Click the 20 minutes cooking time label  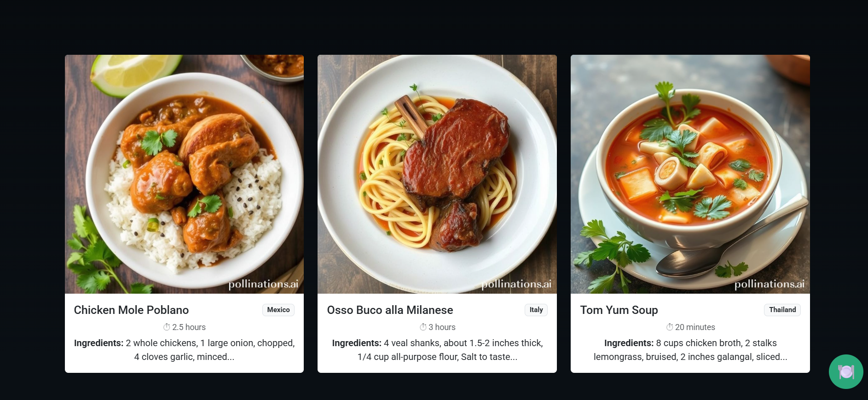coord(695,327)
